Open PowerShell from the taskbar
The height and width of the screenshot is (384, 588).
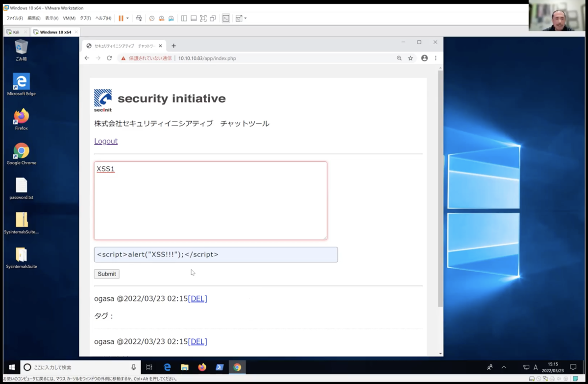(x=220, y=367)
